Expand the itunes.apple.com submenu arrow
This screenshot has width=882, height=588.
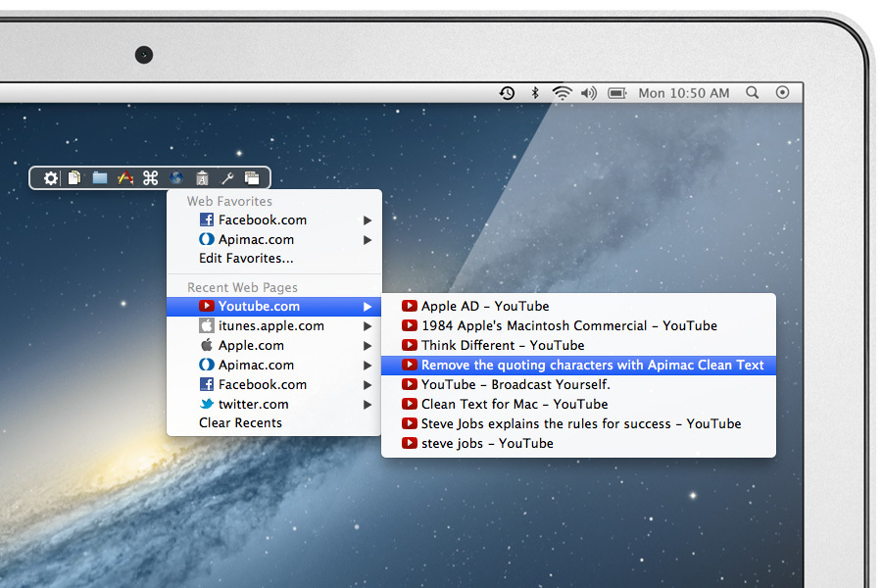pos(367,325)
